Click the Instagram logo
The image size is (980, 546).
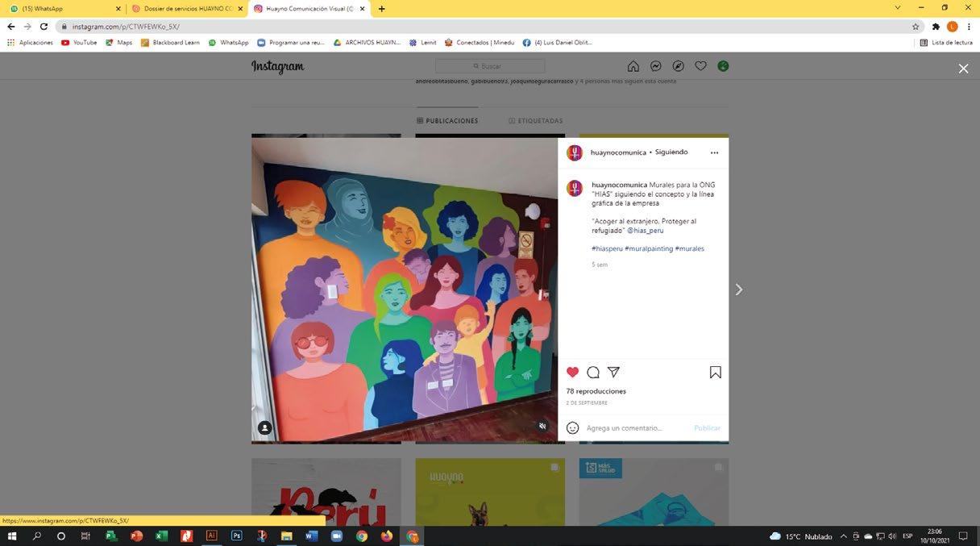click(x=277, y=67)
